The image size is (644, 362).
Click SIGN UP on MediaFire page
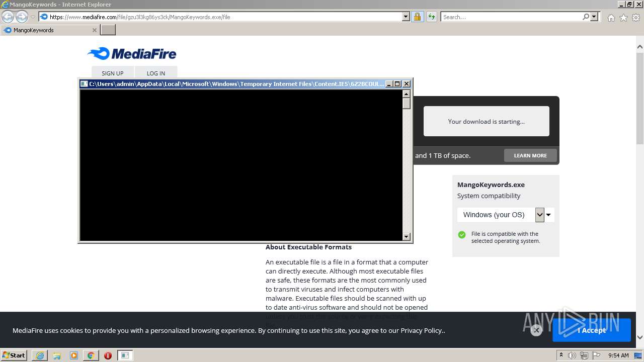113,73
